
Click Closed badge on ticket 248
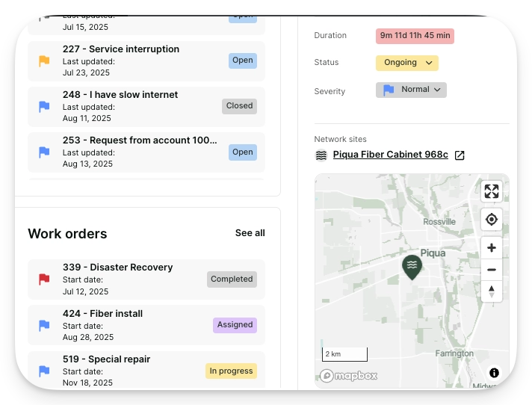tap(240, 106)
